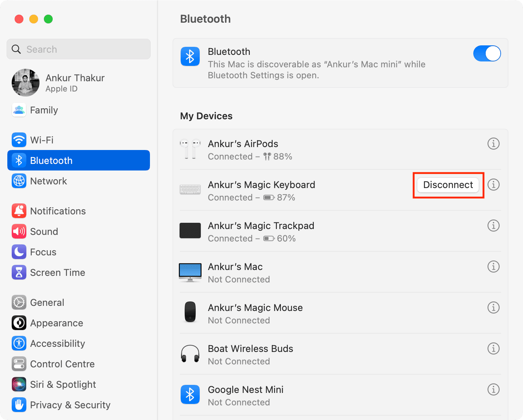Screen dimensions: 523x420
Task: Click the Magic Keyboard device icon
Action: pyautogui.click(x=190, y=190)
